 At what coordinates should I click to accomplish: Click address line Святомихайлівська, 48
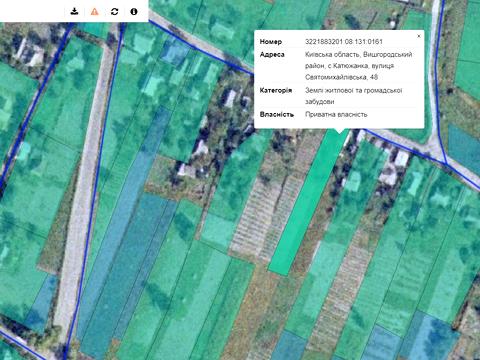(x=341, y=77)
